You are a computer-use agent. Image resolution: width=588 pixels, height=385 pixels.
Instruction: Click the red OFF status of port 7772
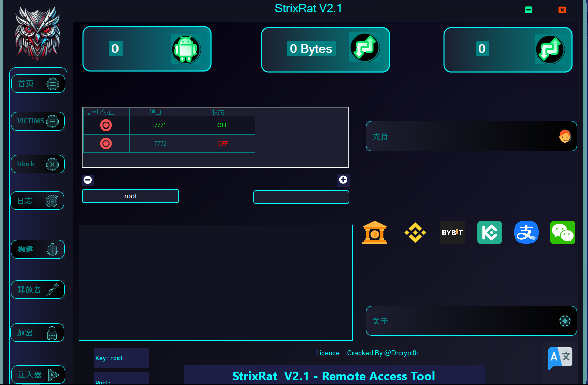click(223, 143)
